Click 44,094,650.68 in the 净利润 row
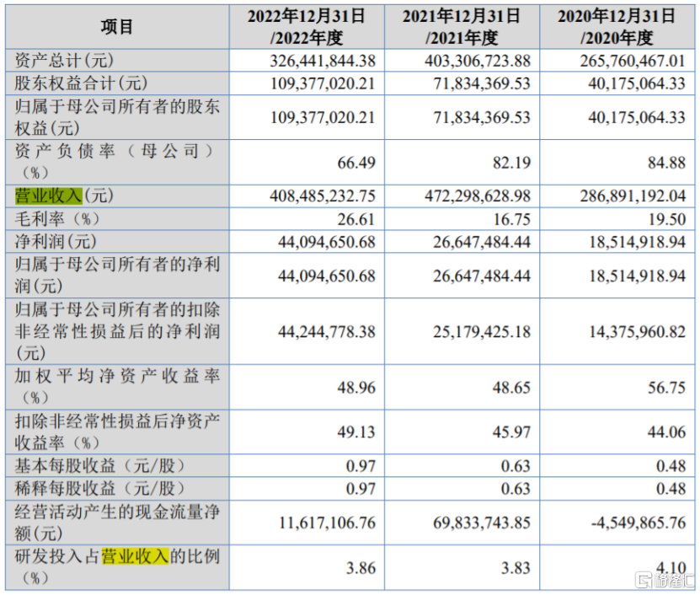The width and height of the screenshot is (700, 595). (x=326, y=242)
